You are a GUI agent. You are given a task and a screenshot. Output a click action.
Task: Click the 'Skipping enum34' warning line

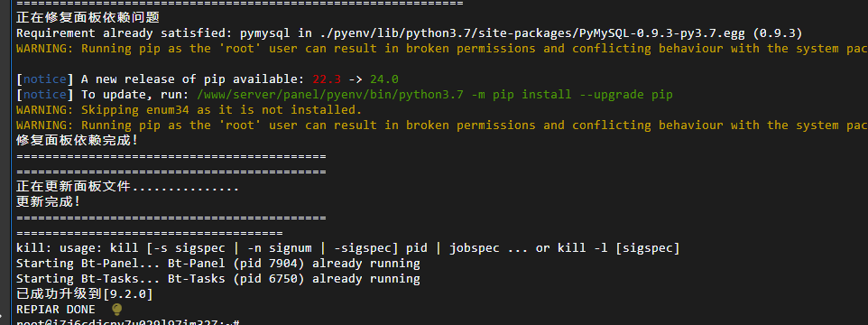(189, 109)
